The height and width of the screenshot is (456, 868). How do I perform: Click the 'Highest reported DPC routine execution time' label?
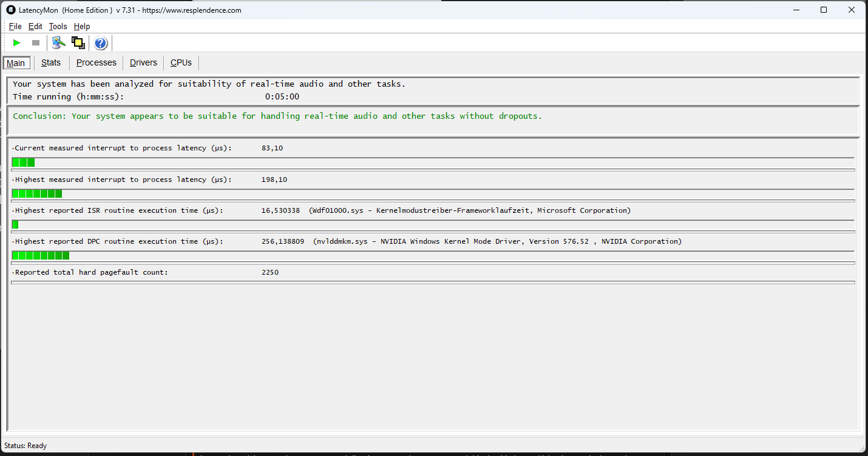[118, 241]
